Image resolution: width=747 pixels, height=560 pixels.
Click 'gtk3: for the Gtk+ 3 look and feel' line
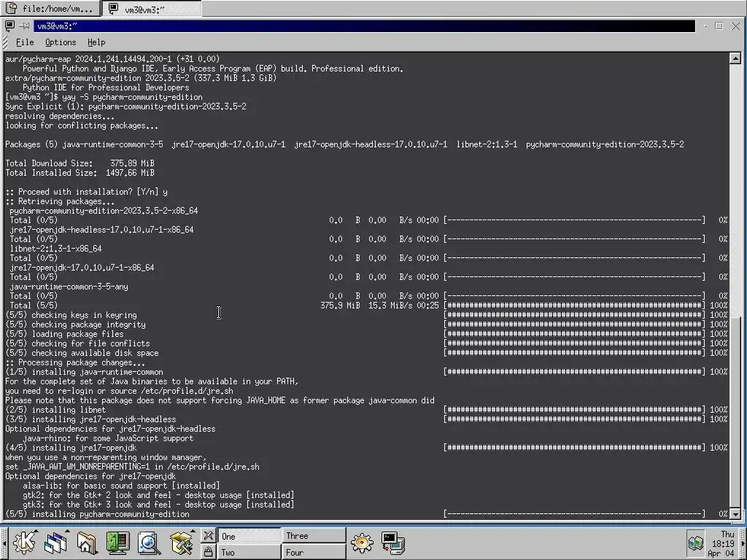[x=158, y=505]
